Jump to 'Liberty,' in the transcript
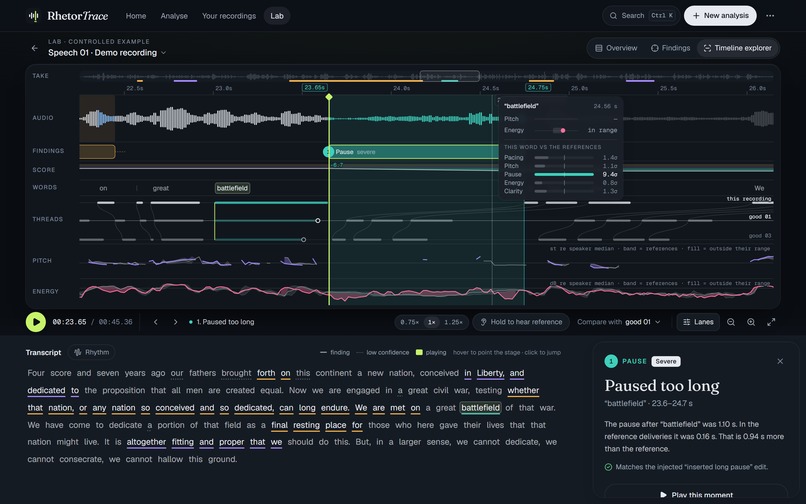 point(490,373)
